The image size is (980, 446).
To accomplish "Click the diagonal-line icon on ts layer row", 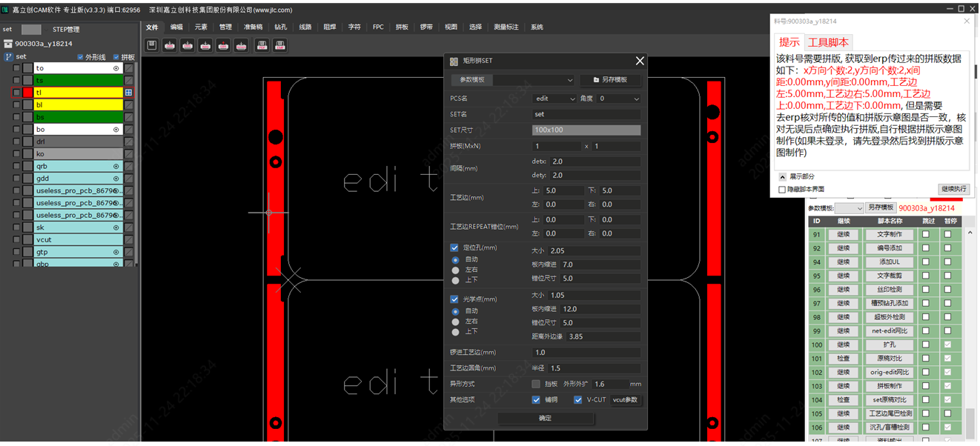I will click(x=128, y=80).
